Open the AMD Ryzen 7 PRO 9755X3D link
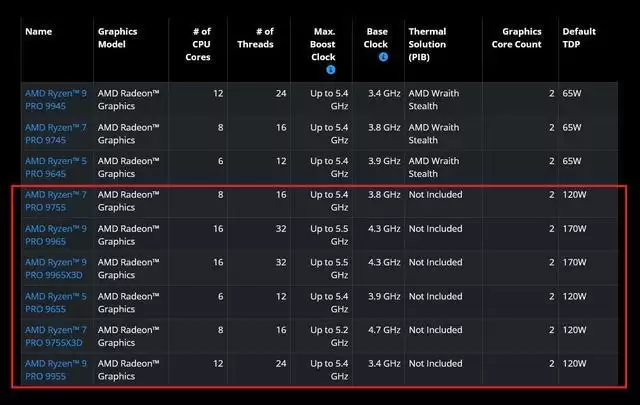The image size is (640, 405). [56, 336]
